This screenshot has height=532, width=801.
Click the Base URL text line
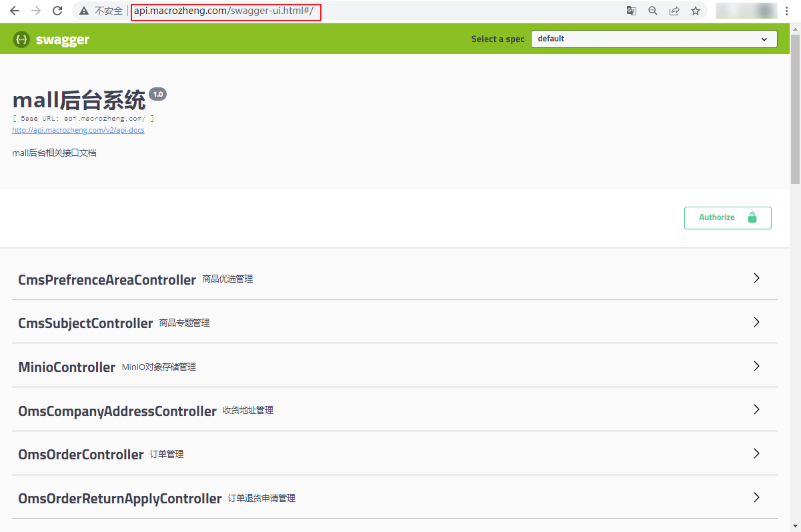[83, 118]
